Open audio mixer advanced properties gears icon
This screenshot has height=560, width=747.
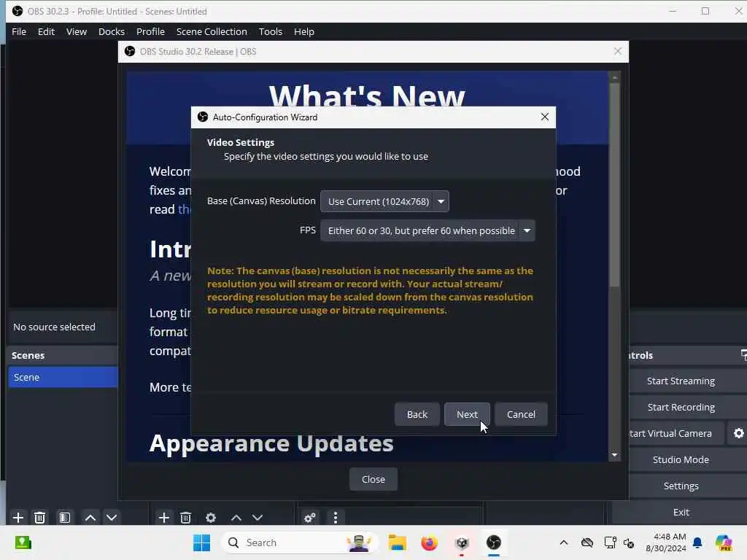click(309, 518)
